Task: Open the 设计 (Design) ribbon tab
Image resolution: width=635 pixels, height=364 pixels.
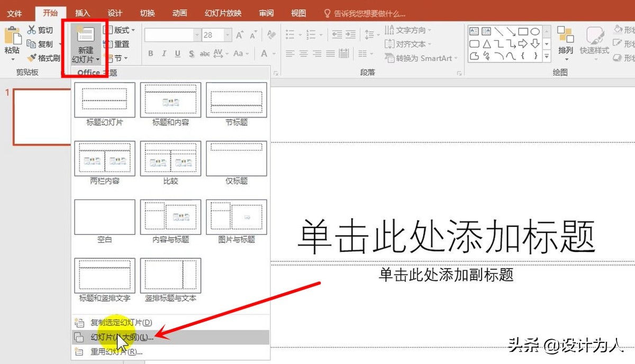Action: [x=115, y=12]
